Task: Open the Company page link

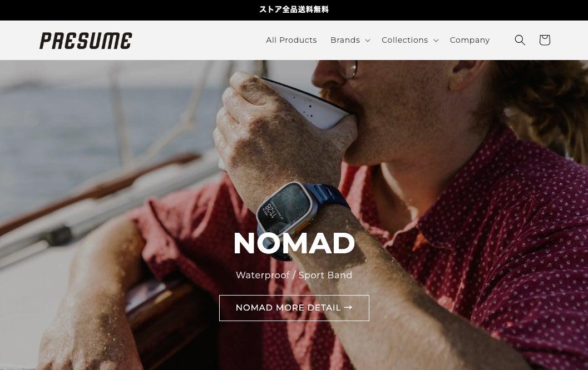Action: [x=470, y=40]
